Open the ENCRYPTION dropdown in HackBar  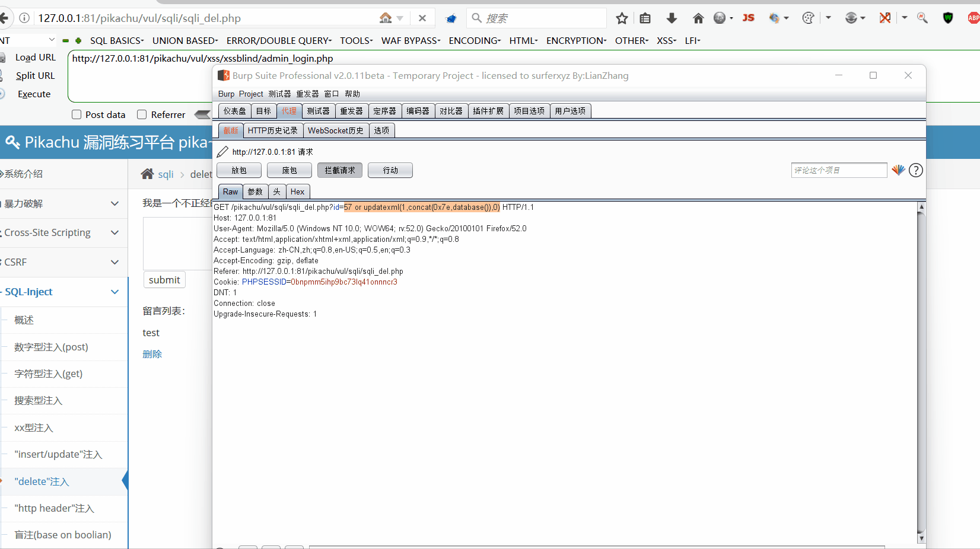click(x=576, y=40)
